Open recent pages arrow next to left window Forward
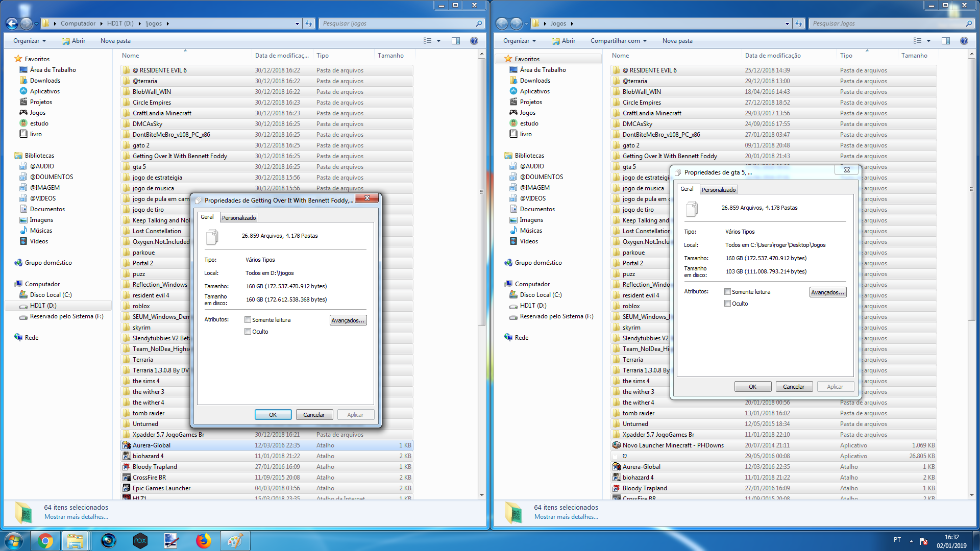The image size is (980, 551). click(x=36, y=23)
